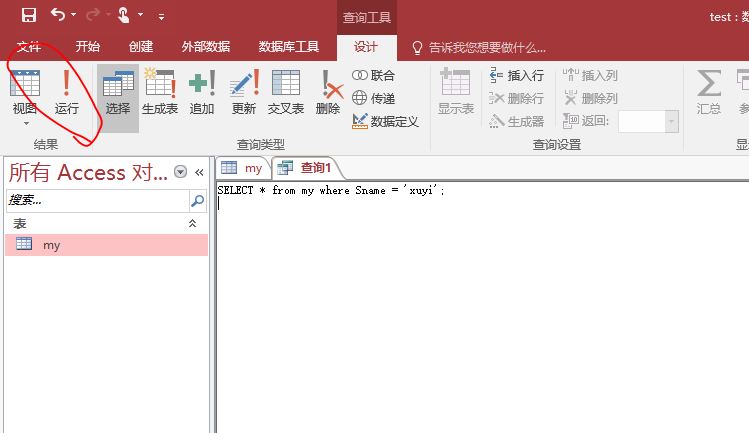Click the SELECT statement text in SQL editor
The width and height of the screenshot is (749, 433).
point(331,190)
